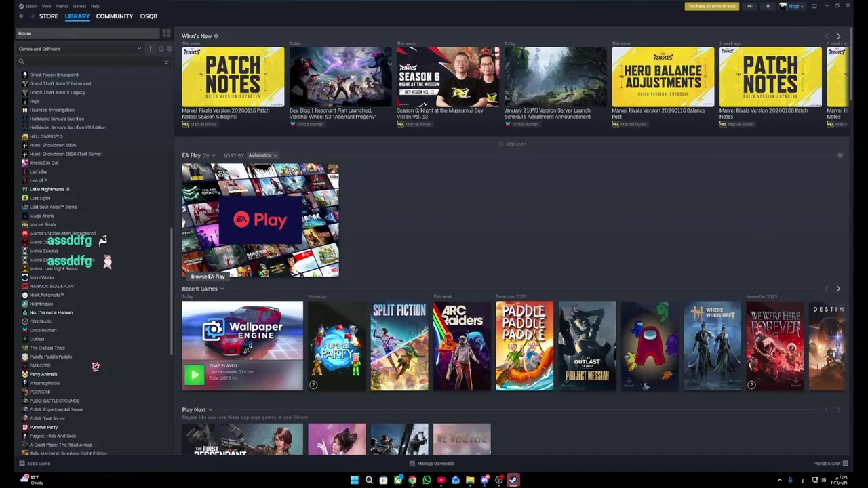Viewport: 868px width, 488px height.
Task: Click the sidebar sort arrow icon
Action: [x=151, y=49]
